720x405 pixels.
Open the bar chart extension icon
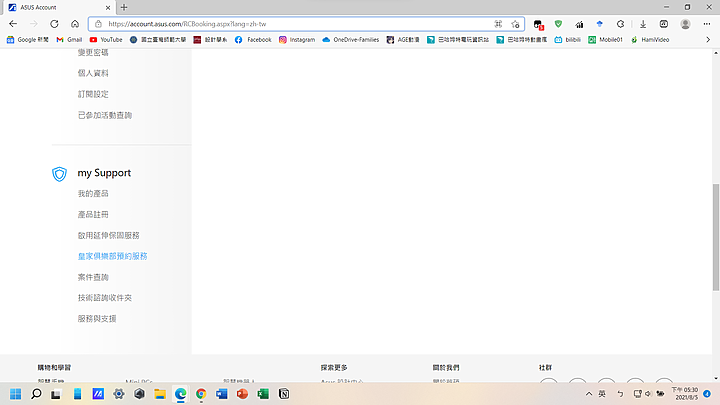pyautogui.click(x=579, y=24)
